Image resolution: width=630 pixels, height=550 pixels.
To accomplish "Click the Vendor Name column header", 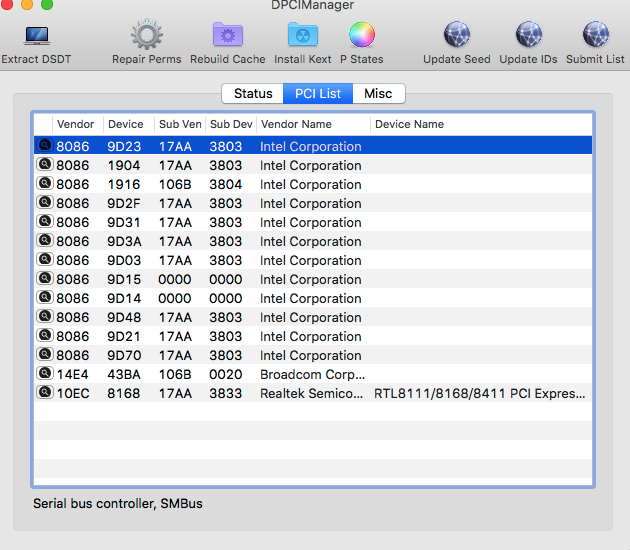I will tap(296, 125).
